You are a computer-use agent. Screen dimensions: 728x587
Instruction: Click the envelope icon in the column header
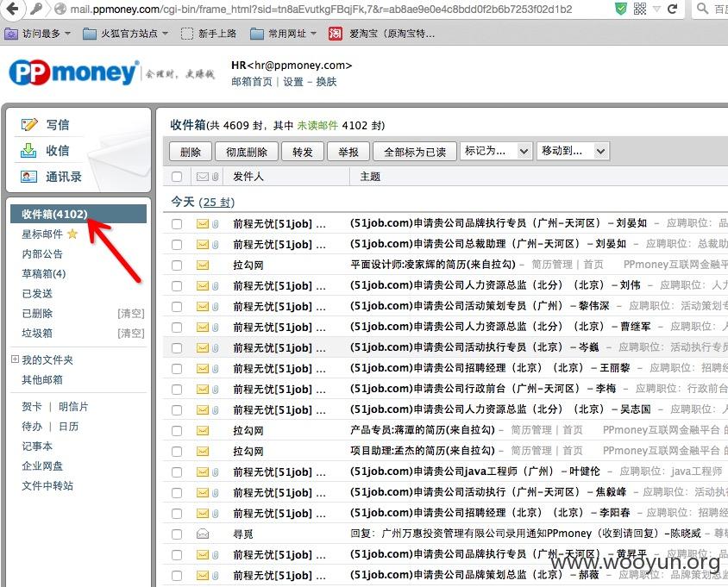[203, 177]
